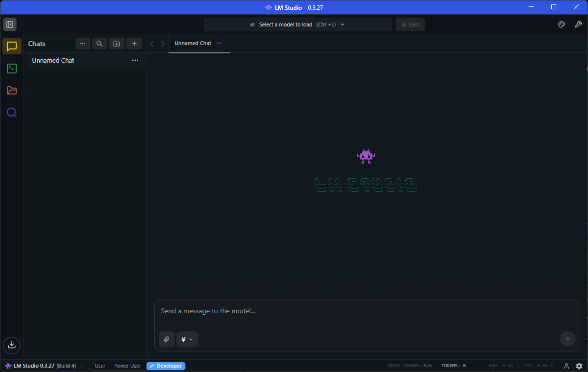Click the attach file paperclip icon

(x=167, y=339)
